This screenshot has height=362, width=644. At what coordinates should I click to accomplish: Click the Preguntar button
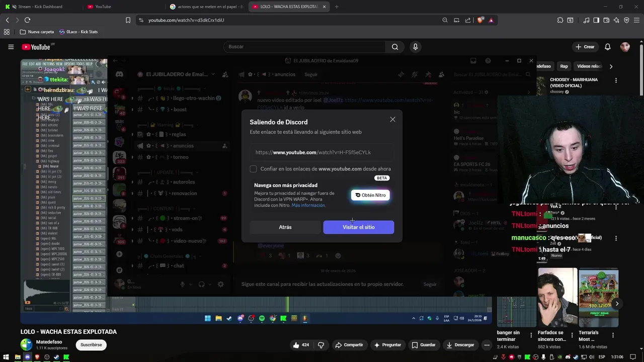point(387,345)
